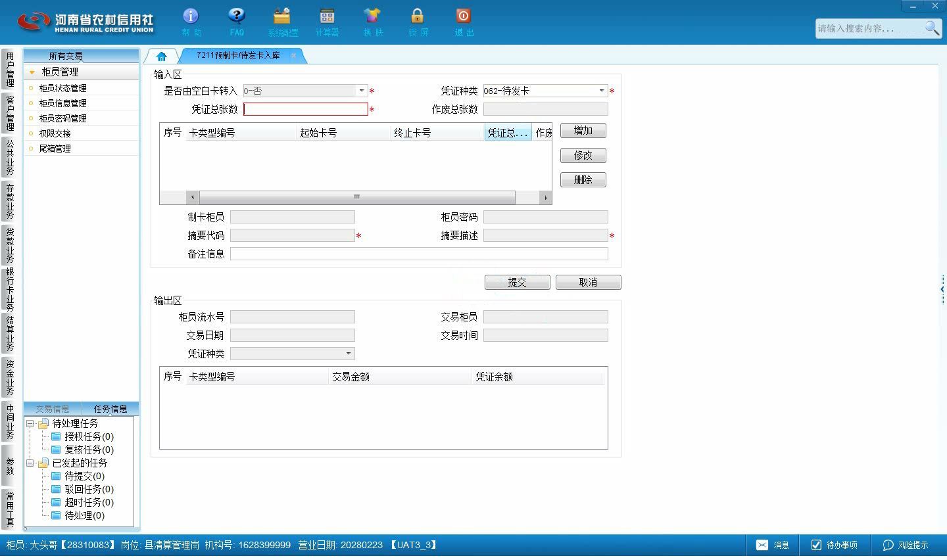Switch to the 交易信息 tab
The width and height of the screenshot is (947, 560).
click(x=53, y=409)
